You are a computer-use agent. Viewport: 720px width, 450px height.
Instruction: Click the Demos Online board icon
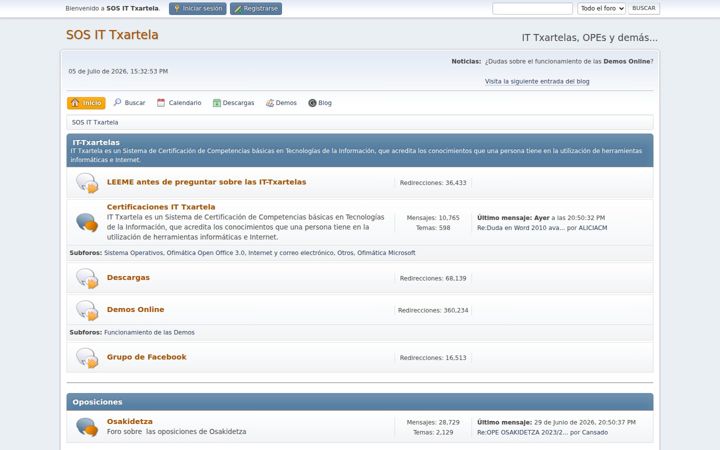pyautogui.click(x=87, y=310)
